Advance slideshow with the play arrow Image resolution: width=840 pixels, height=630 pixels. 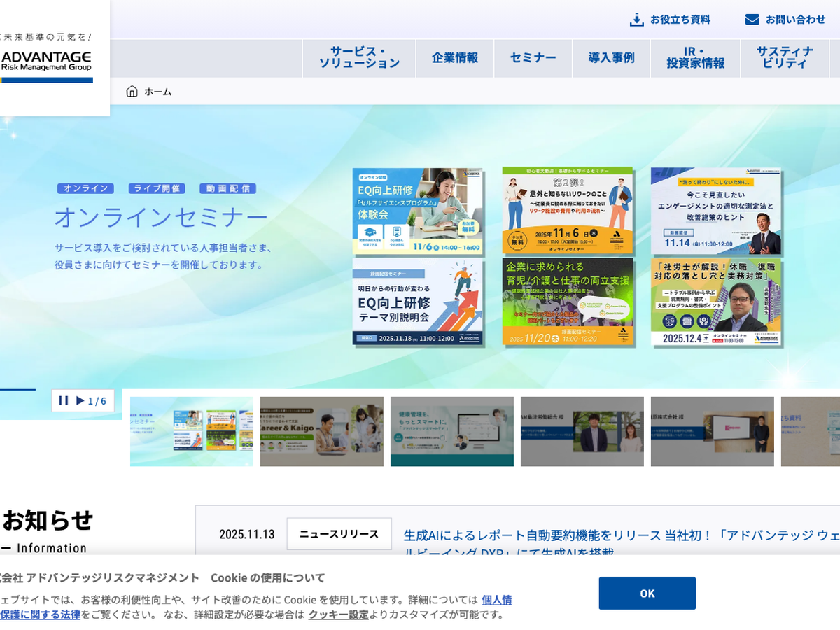(x=80, y=401)
